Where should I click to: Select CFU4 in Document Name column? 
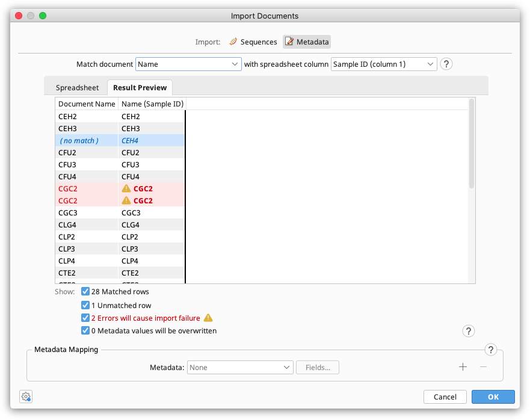(x=87, y=176)
